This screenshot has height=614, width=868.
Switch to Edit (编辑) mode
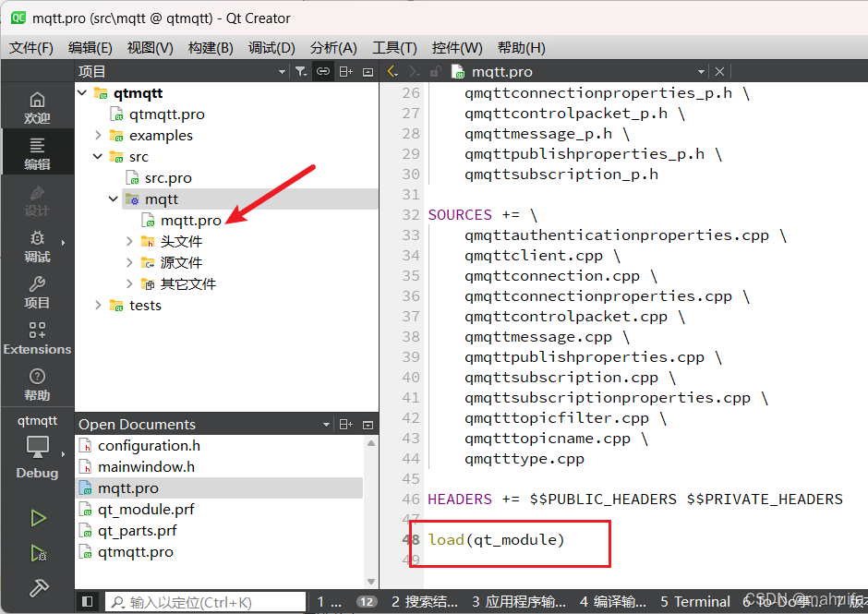pyautogui.click(x=37, y=154)
